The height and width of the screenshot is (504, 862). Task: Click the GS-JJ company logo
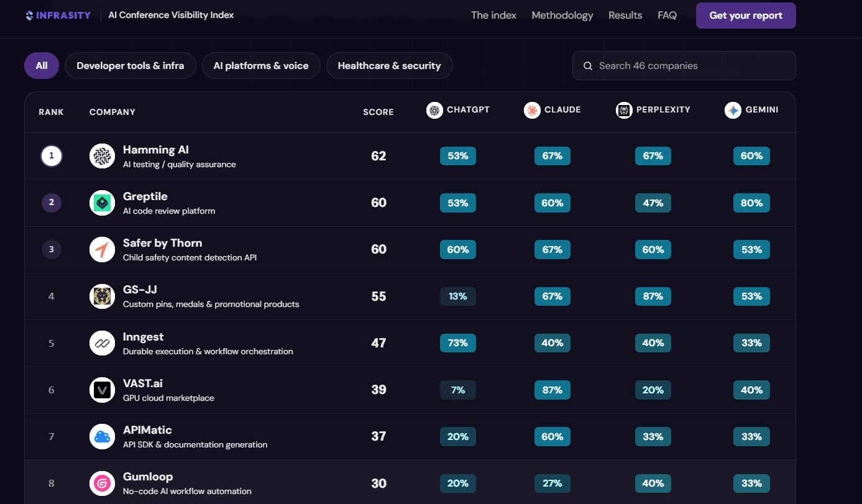(102, 296)
